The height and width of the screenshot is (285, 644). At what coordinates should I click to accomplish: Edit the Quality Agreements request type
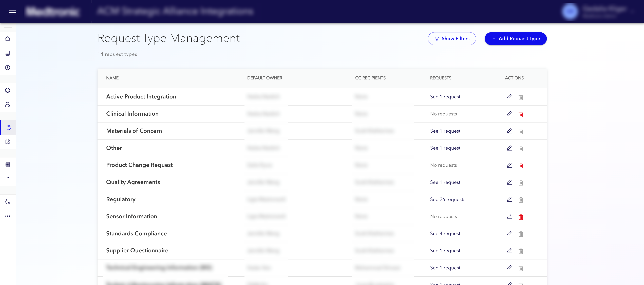click(509, 182)
